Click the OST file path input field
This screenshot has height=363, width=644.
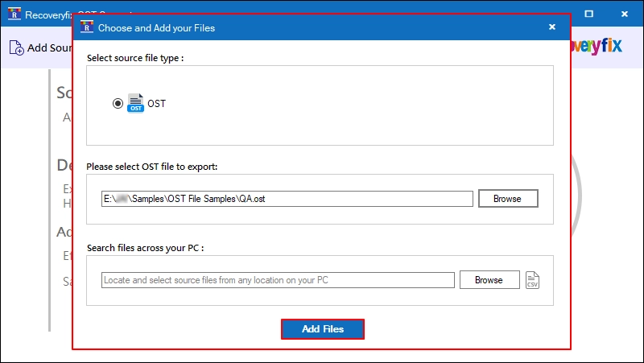coord(287,199)
